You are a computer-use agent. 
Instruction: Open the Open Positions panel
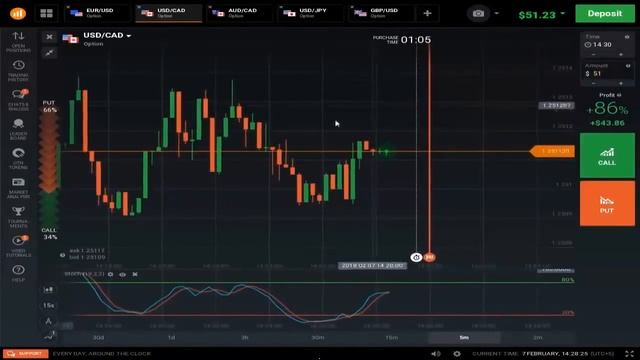click(x=18, y=42)
